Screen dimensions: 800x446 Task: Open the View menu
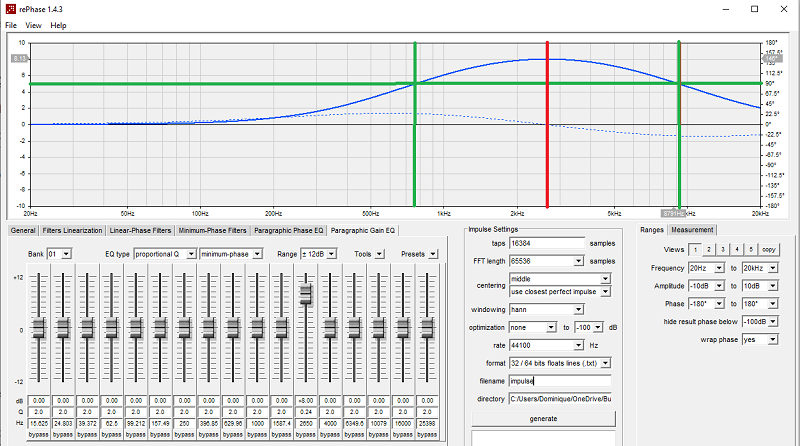pyautogui.click(x=33, y=26)
